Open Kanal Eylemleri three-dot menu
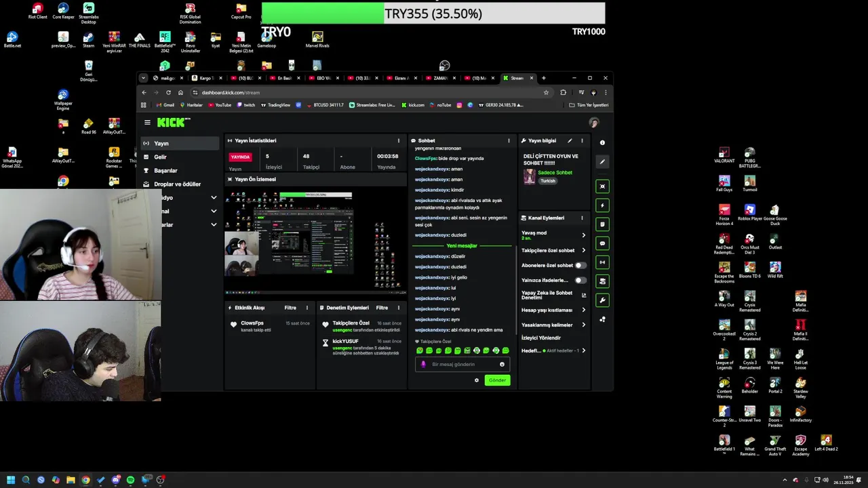The image size is (868, 488). 582,218
